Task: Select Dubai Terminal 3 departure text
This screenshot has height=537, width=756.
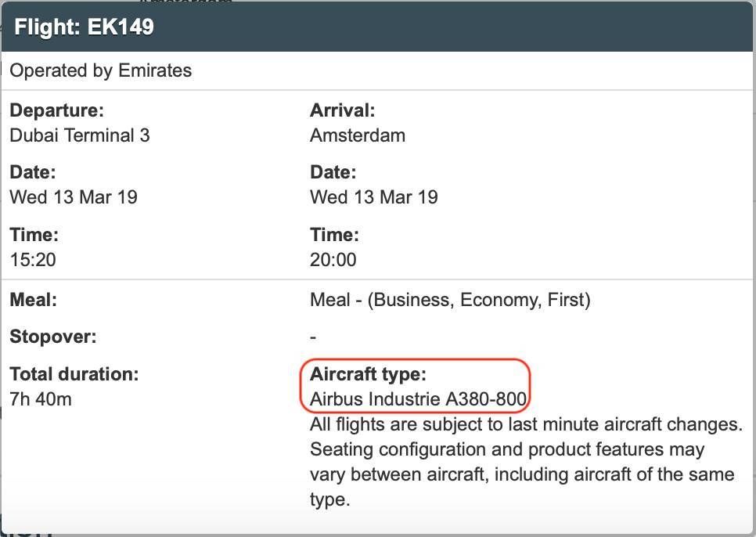Action: 80,135
